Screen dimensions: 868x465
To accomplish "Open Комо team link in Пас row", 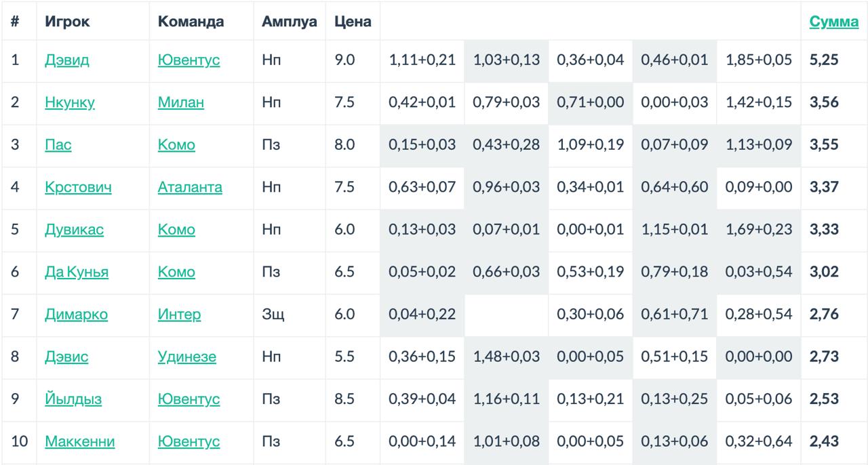I will tap(176, 145).
